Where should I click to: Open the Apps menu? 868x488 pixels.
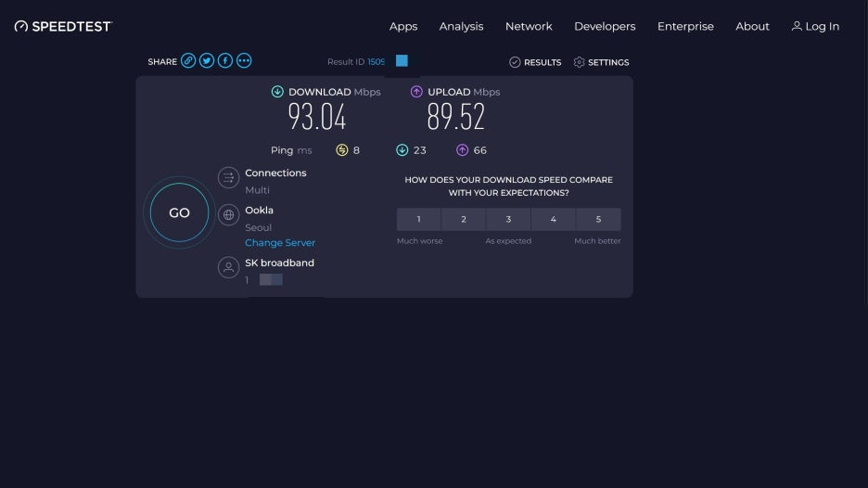click(403, 27)
